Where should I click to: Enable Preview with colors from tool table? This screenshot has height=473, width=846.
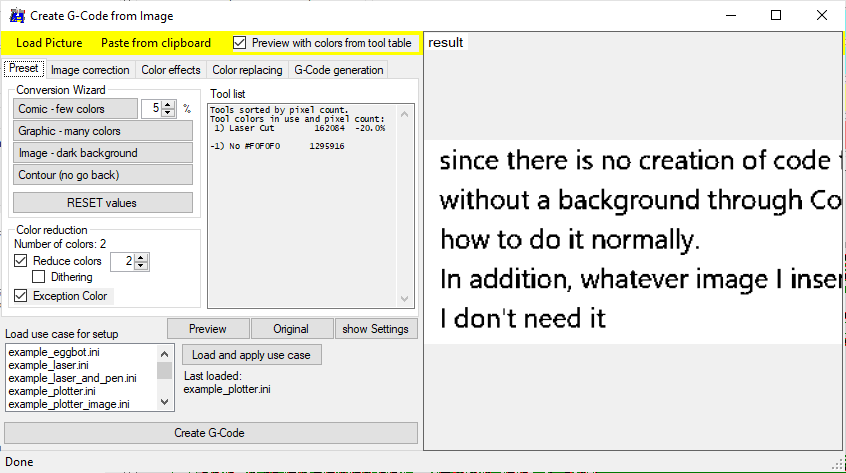[240, 43]
